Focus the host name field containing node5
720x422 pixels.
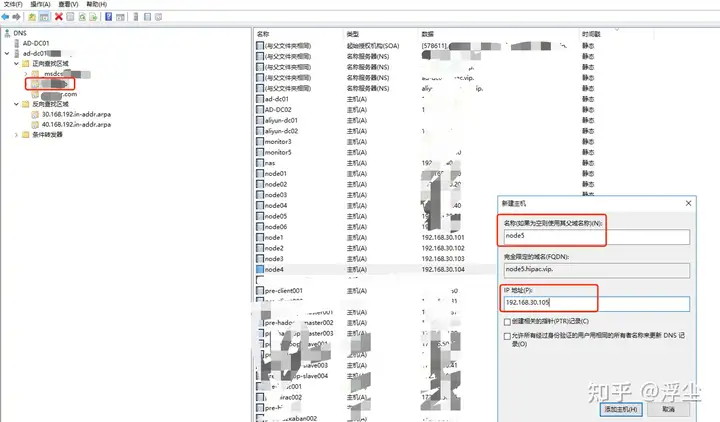(596, 236)
